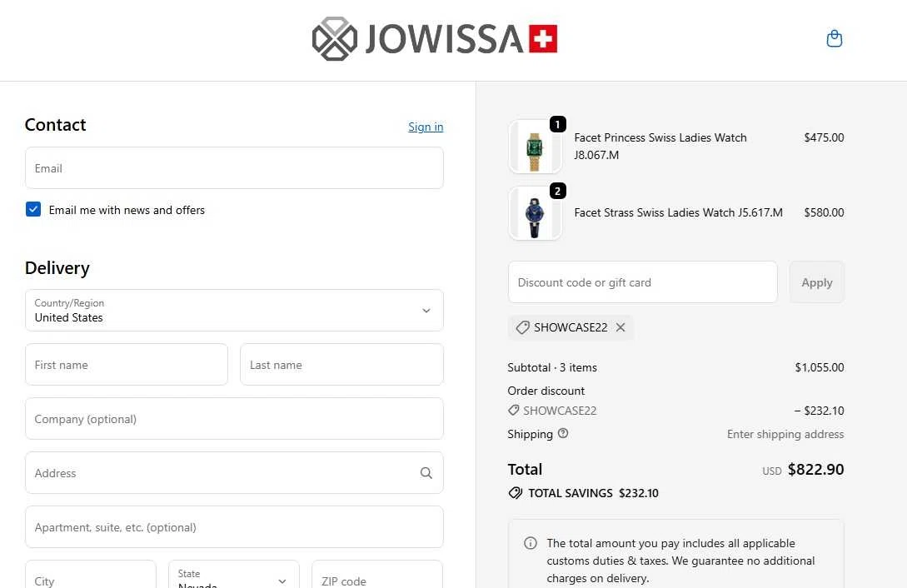Click the Jowissa logo
Image resolution: width=907 pixels, height=588 pixels.
click(435, 39)
